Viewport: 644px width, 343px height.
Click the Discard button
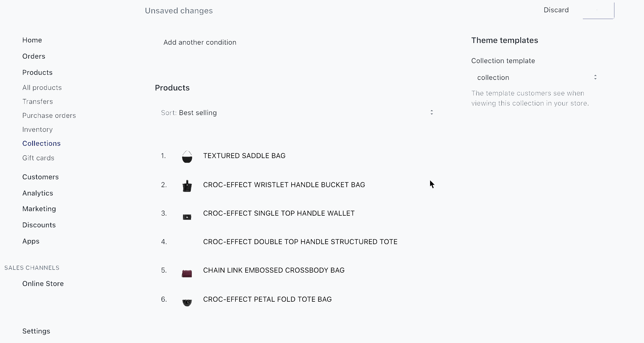coord(556,9)
